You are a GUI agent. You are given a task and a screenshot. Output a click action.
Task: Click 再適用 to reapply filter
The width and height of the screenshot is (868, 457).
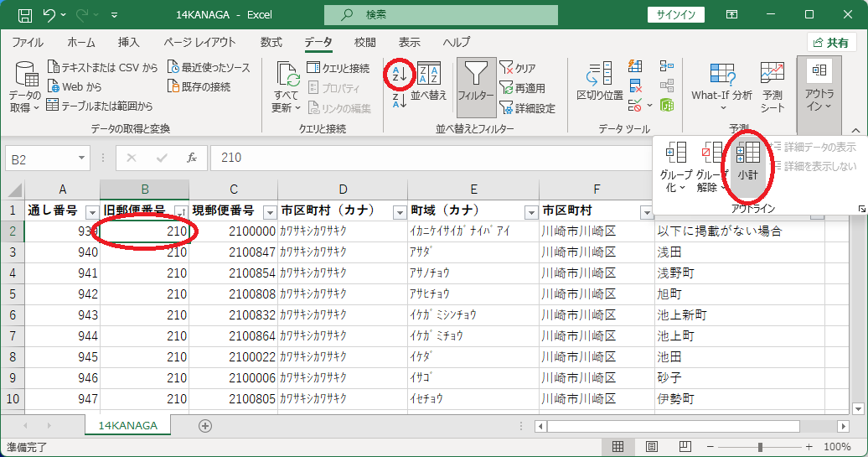click(522, 87)
